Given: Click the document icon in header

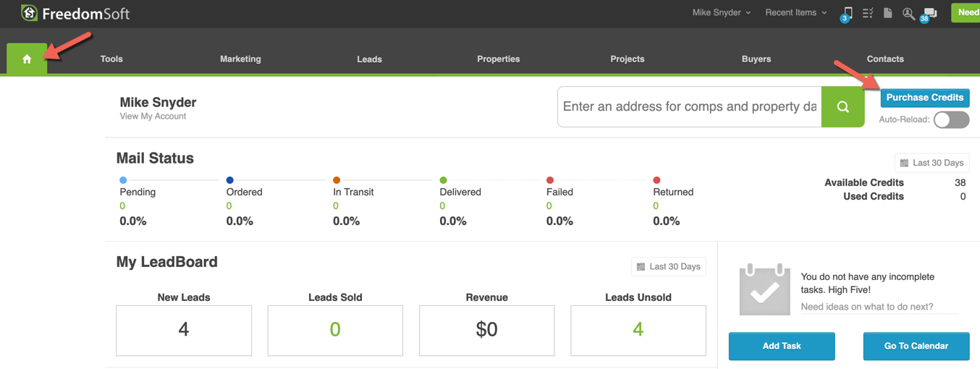Looking at the screenshot, I should coord(887,13).
